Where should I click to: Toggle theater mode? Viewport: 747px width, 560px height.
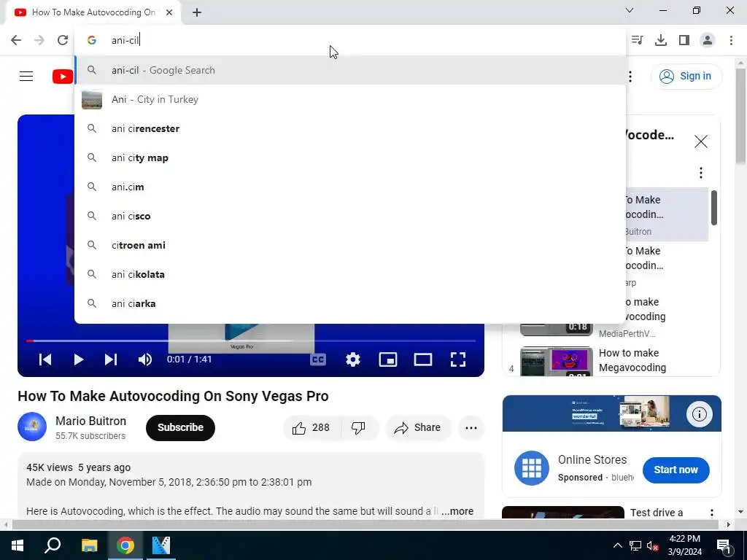point(423,359)
